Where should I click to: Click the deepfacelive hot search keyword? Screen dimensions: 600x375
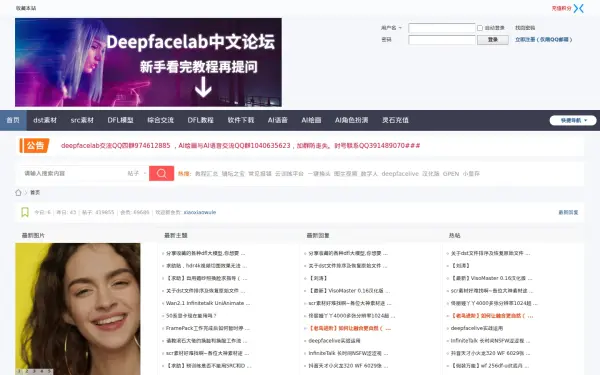point(400,174)
